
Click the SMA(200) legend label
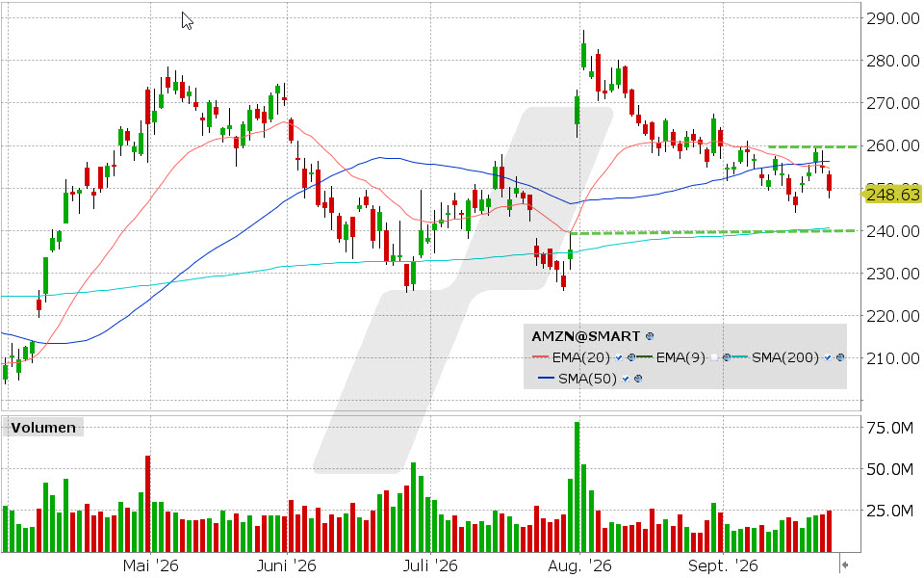(785, 357)
